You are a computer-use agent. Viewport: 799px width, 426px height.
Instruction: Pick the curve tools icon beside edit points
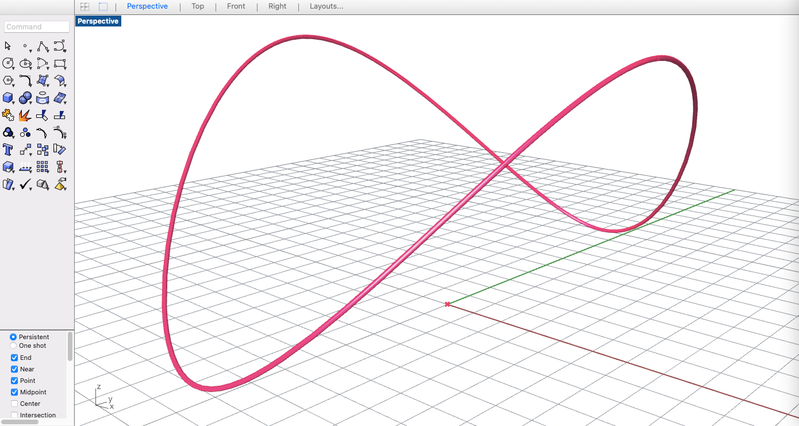pyautogui.click(x=60, y=132)
